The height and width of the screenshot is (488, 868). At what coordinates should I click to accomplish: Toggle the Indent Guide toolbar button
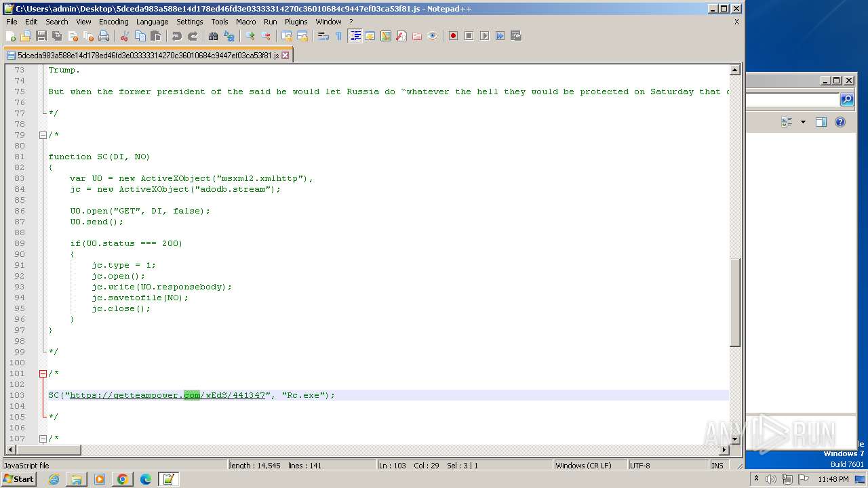[355, 36]
